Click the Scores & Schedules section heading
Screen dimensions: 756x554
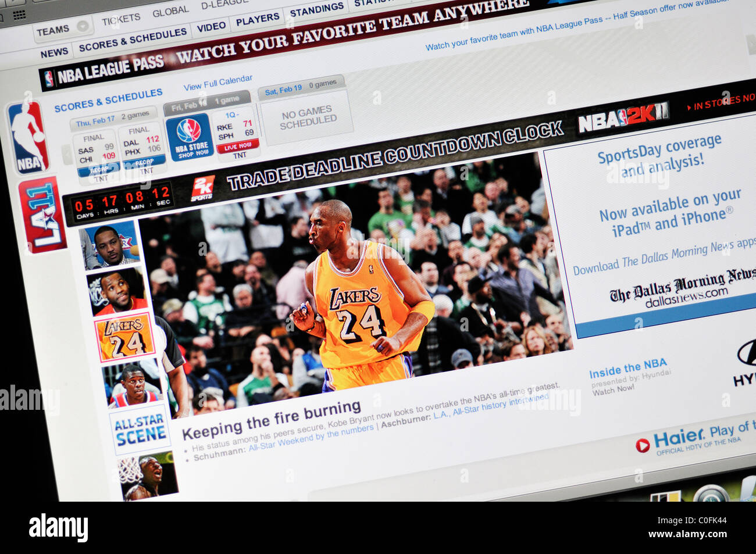click(x=108, y=101)
